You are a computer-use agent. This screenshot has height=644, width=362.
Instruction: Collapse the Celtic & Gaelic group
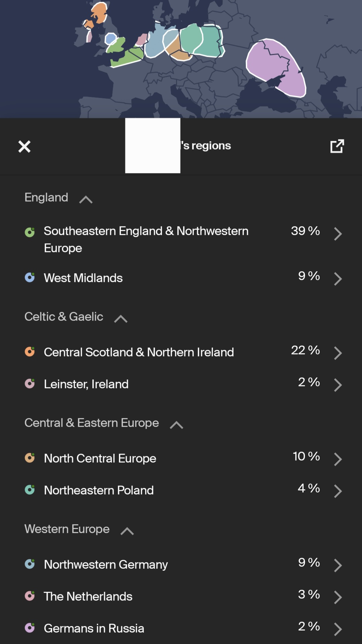(x=121, y=319)
